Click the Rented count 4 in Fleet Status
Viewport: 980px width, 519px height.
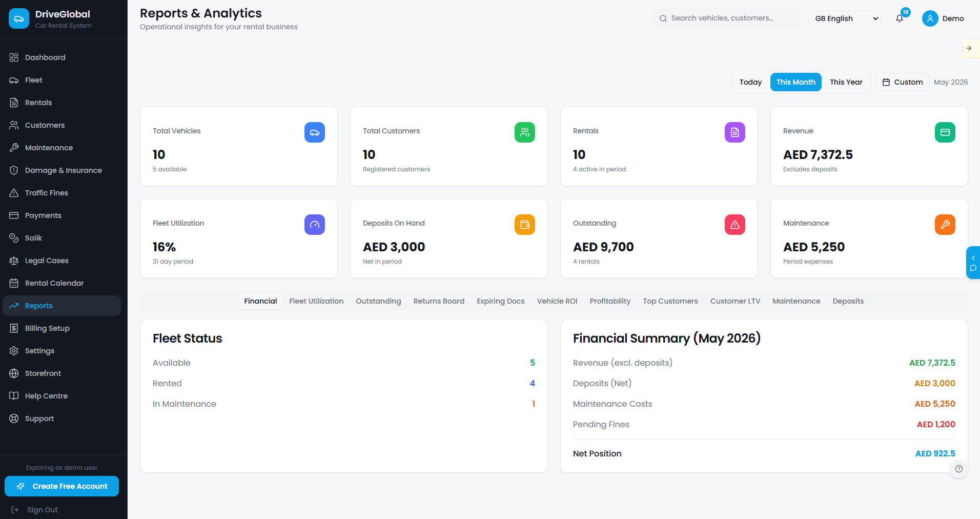pyautogui.click(x=533, y=383)
